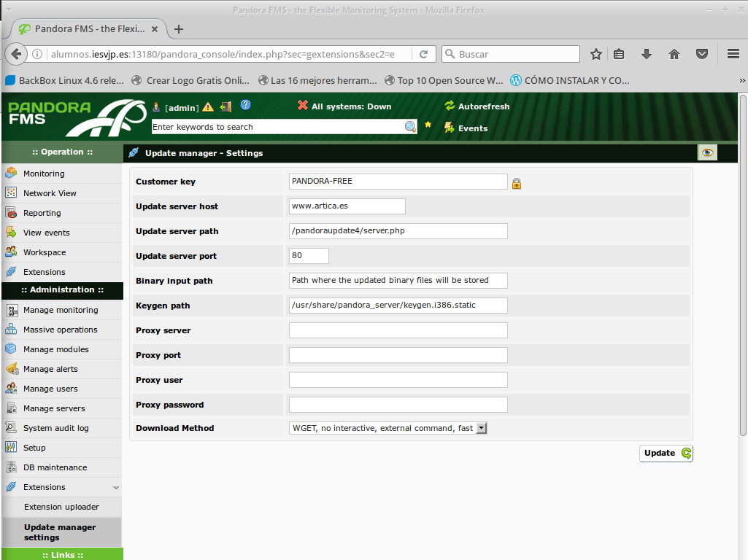
Task: Click the Firefox home icon
Action: pos(674,54)
